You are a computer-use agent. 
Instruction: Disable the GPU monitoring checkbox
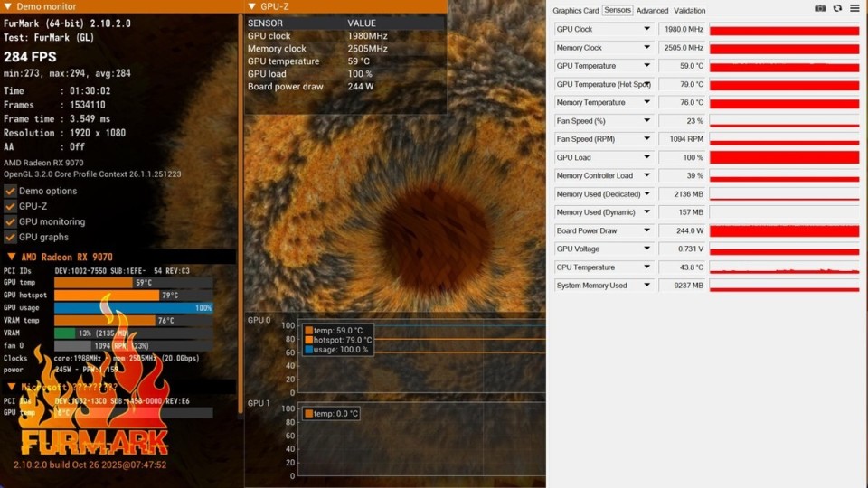11,221
